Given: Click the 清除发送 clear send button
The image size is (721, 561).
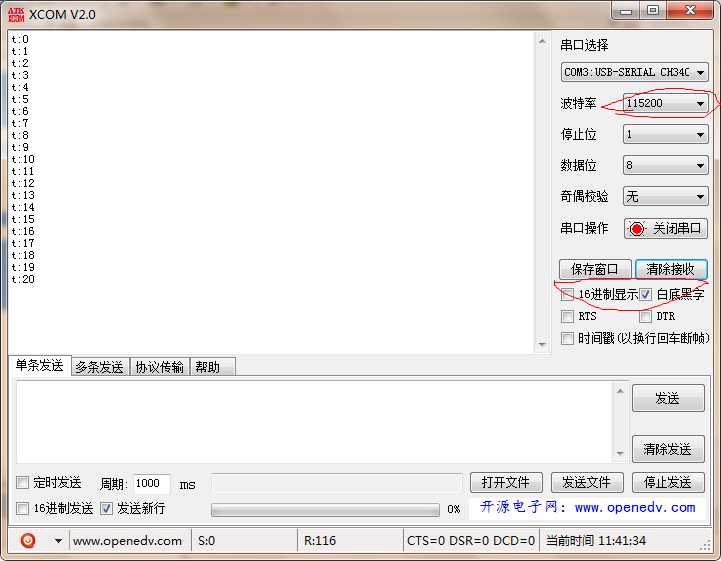Looking at the screenshot, I should [668, 449].
